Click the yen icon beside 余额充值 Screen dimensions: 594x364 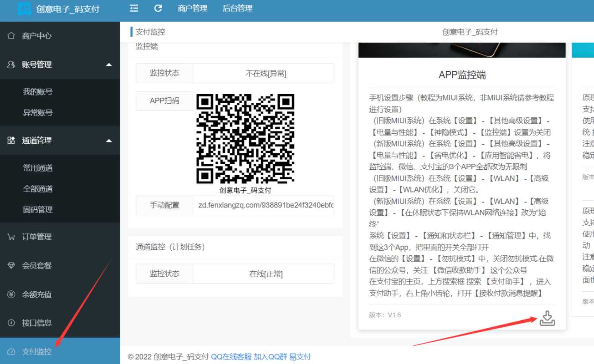coord(11,294)
